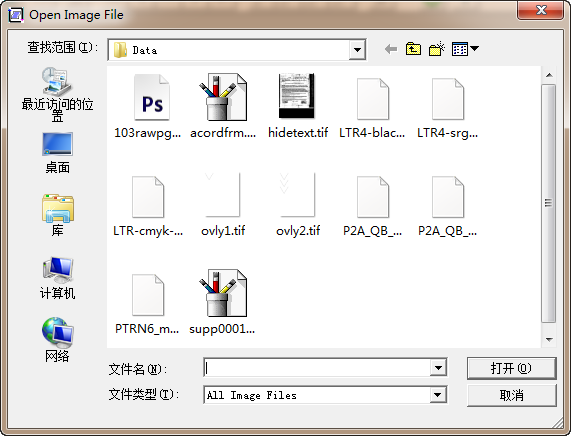
Task: Select the ovly2.tif file icon
Action: coord(298,195)
